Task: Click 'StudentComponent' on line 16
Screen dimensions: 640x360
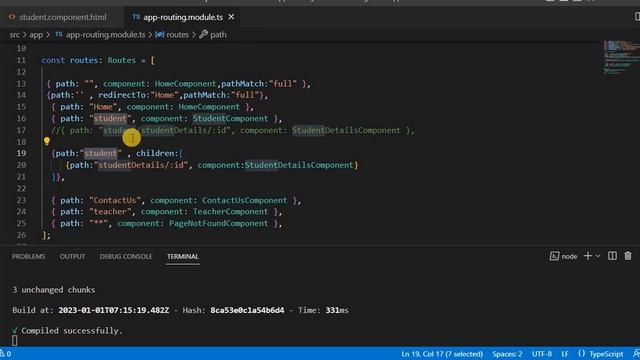Action: pos(230,118)
